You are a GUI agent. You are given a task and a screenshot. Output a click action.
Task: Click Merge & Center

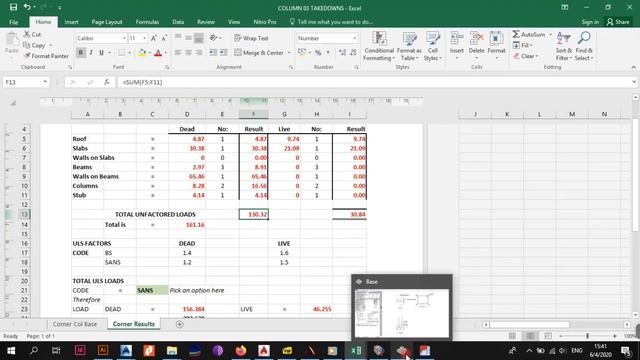[259, 53]
